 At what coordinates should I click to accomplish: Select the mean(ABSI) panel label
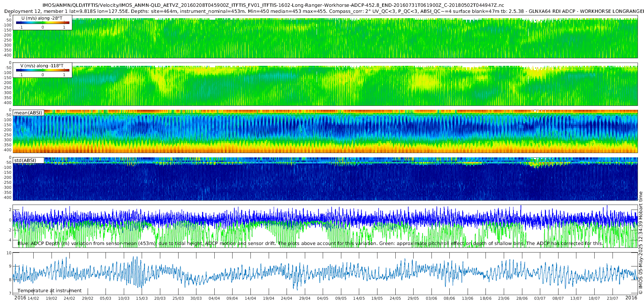tap(28, 113)
